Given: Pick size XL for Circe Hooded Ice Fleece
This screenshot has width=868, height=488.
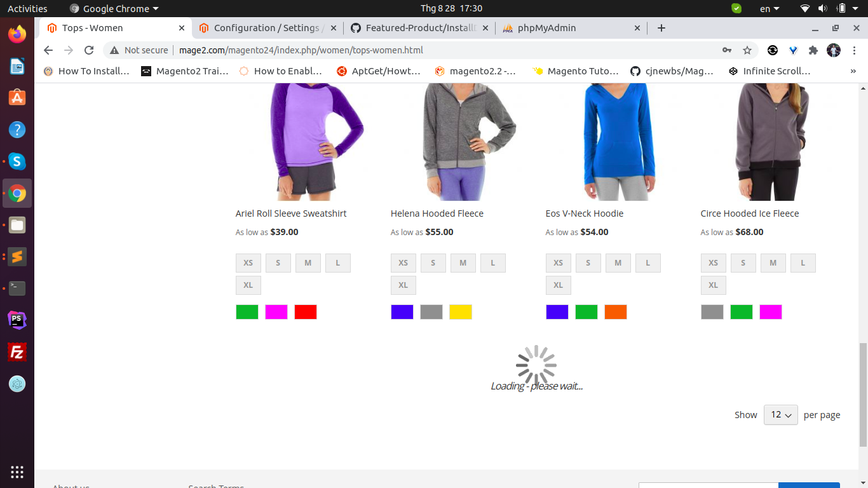Looking at the screenshot, I should coord(713,285).
